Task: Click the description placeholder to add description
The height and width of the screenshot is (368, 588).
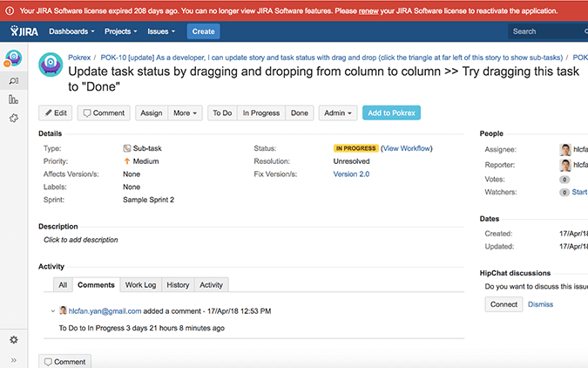Action: pyautogui.click(x=81, y=240)
